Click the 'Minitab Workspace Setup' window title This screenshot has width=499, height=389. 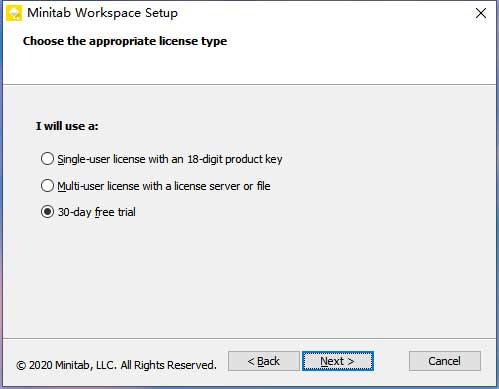(x=102, y=13)
